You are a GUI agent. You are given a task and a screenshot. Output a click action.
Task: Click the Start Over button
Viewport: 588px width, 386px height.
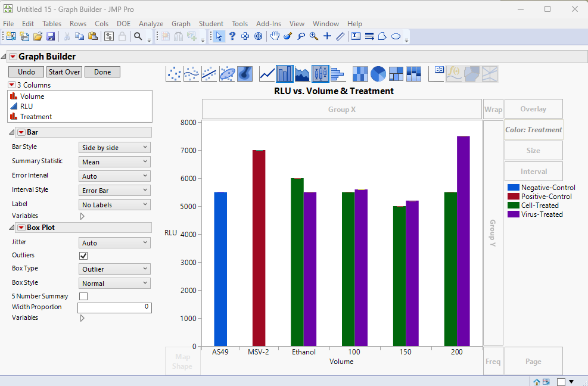[x=64, y=72]
